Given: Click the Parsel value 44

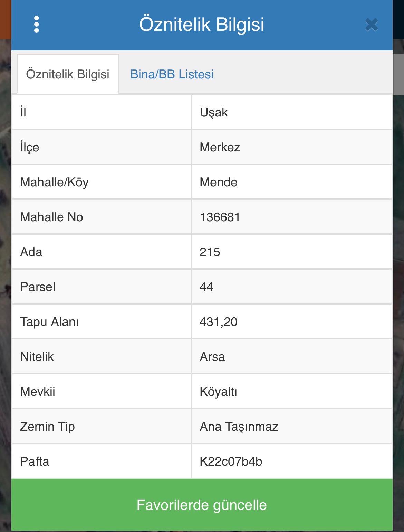Looking at the screenshot, I should (x=206, y=287).
